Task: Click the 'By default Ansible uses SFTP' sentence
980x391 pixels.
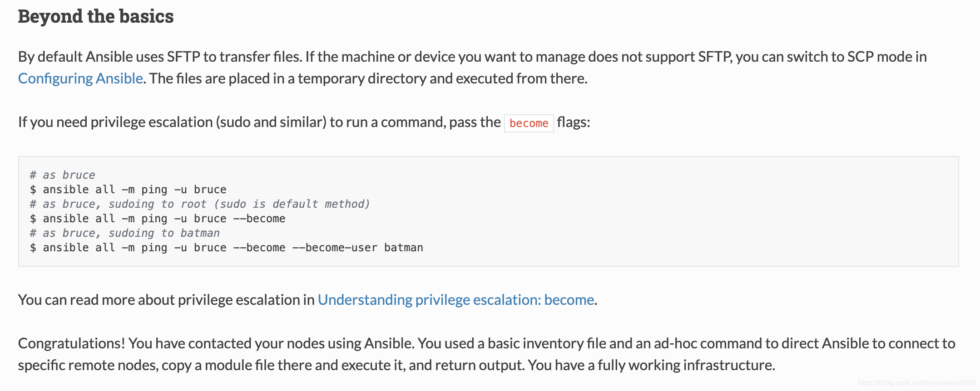Action: tap(159, 57)
